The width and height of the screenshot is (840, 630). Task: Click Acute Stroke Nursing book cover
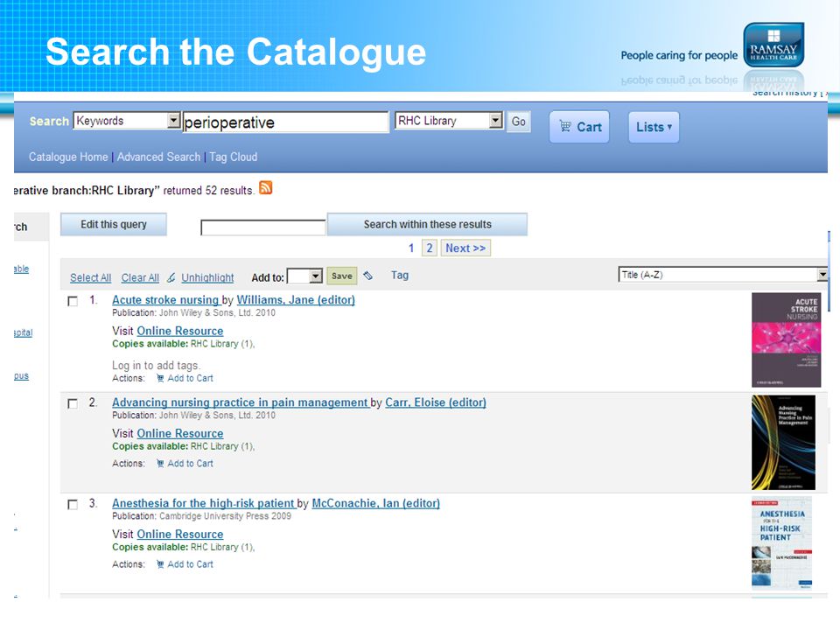coord(786,339)
